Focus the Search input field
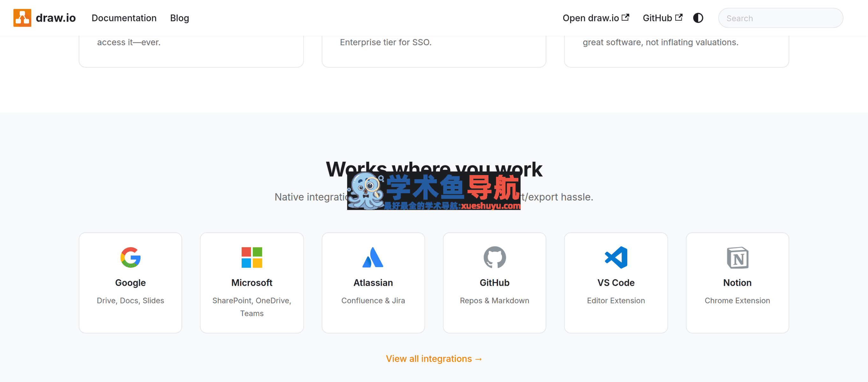This screenshot has width=868, height=382. (x=780, y=18)
